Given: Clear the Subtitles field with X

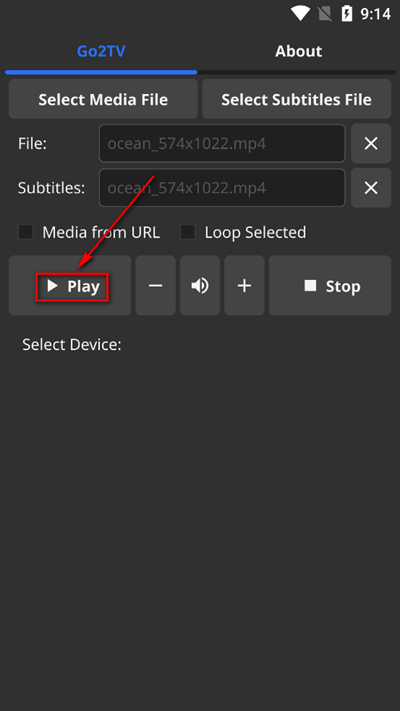Looking at the screenshot, I should coord(371,188).
